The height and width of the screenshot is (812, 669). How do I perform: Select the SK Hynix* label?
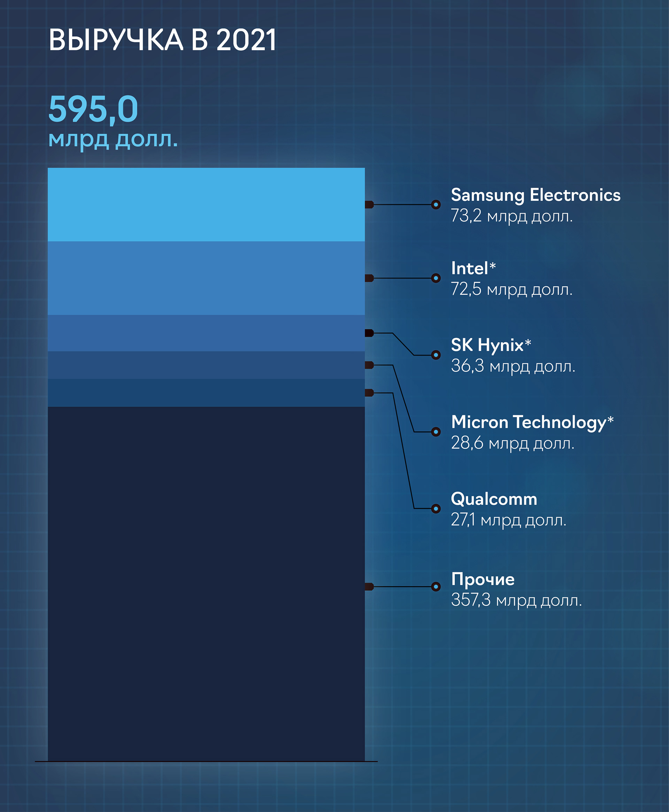[491, 346]
